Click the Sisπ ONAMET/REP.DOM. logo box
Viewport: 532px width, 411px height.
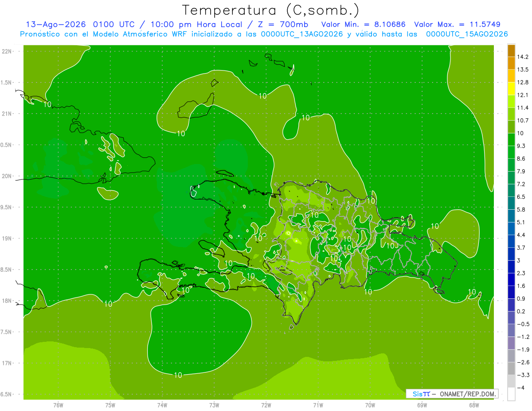pos(452,394)
